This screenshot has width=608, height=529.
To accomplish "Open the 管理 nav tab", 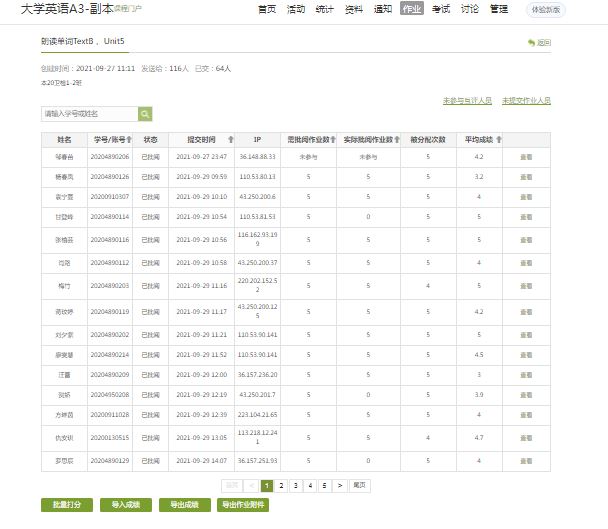I will pos(499,9).
